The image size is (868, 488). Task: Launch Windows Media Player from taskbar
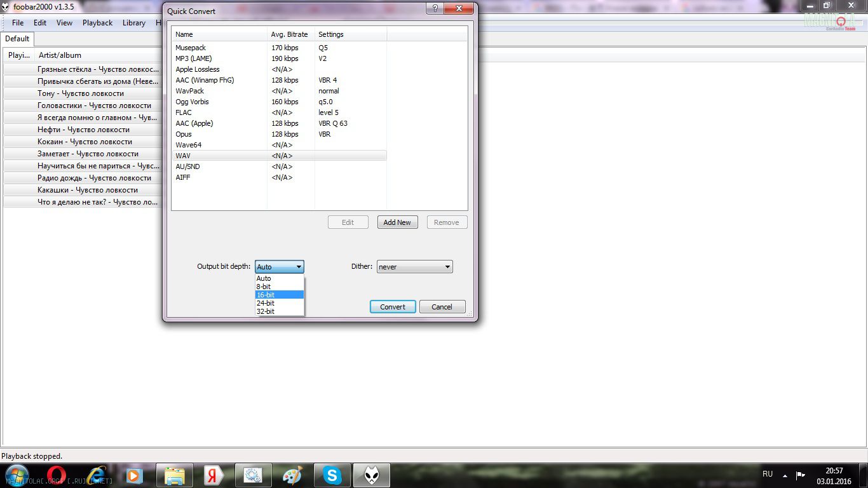tap(134, 475)
